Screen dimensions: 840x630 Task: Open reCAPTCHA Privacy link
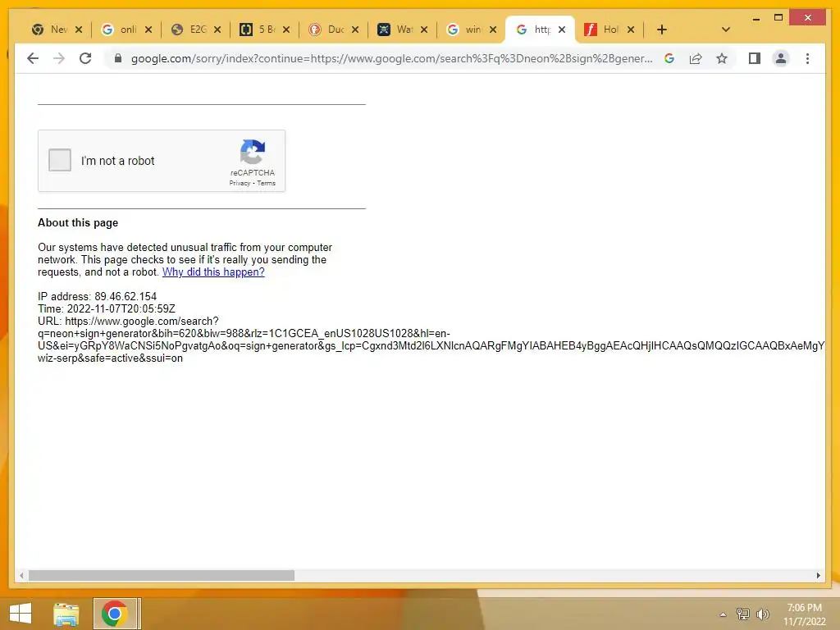(x=240, y=183)
